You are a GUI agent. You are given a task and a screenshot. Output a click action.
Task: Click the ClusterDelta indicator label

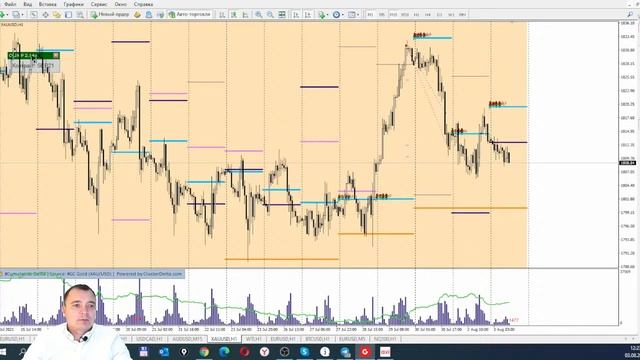(93, 274)
